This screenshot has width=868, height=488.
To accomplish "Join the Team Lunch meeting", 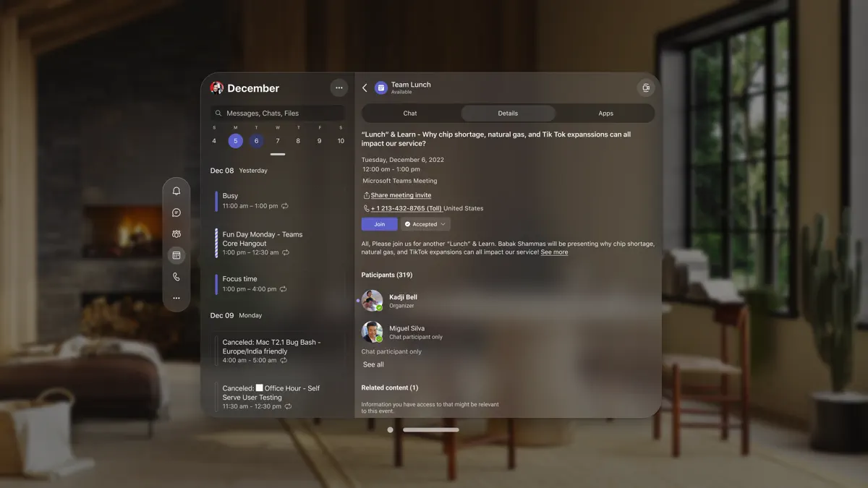I will coord(379,223).
